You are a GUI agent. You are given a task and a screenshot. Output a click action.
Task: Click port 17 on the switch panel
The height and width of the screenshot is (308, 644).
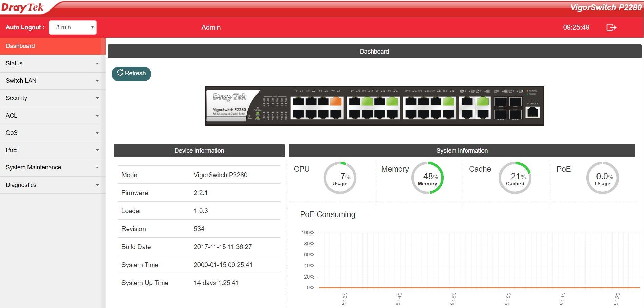411,101
